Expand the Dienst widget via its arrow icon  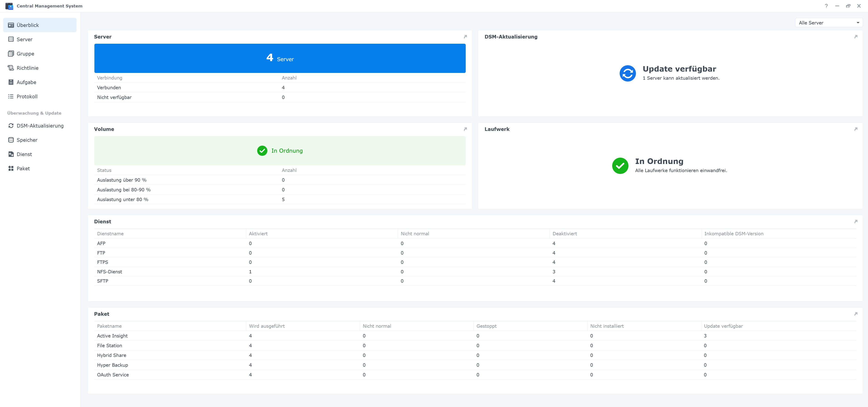tap(856, 222)
